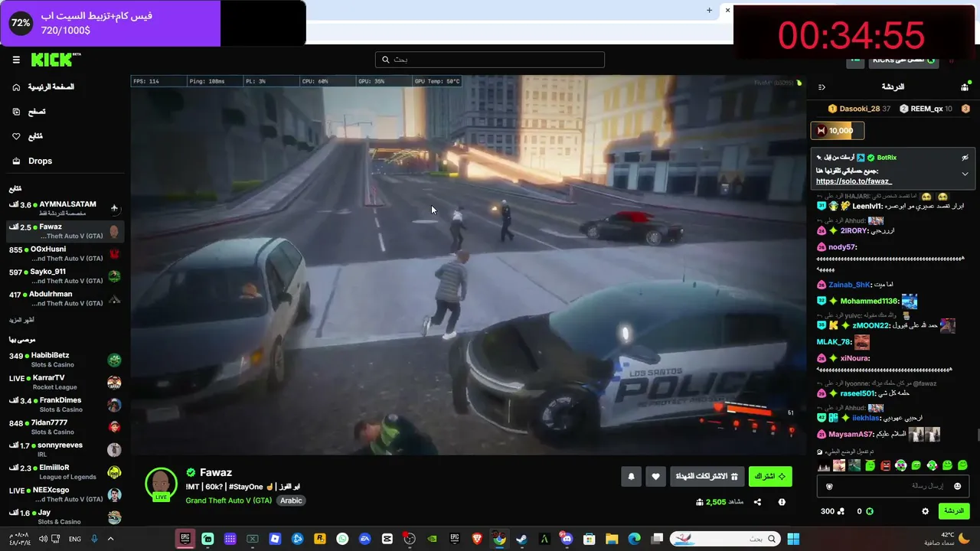Insert the red angry emote
The width and height of the screenshot is (980, 551).
pyautogui.click(x=886, y=465)
